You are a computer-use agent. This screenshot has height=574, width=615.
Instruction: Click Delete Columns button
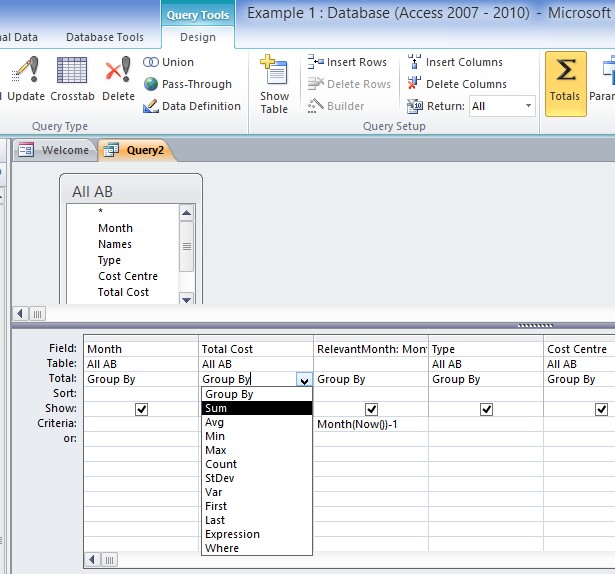point(457,84)
